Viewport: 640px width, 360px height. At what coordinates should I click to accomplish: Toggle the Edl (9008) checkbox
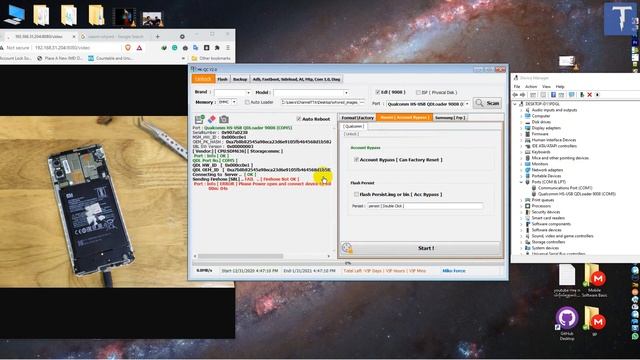[378, 92]
